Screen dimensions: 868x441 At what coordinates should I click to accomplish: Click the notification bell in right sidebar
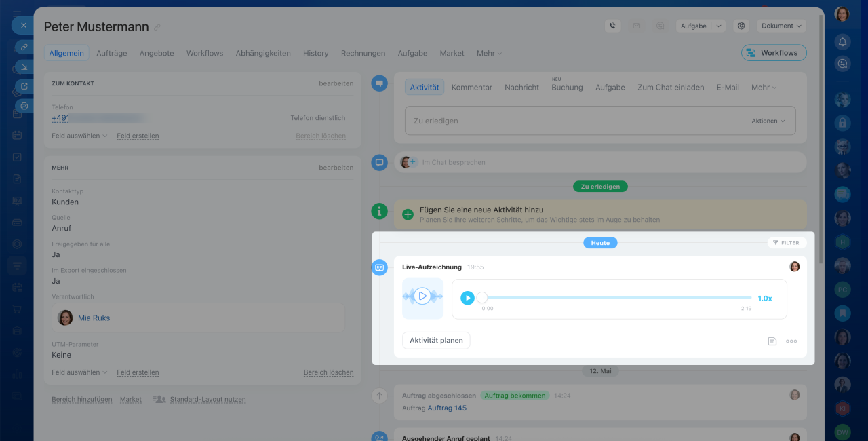tap(842, 41)
